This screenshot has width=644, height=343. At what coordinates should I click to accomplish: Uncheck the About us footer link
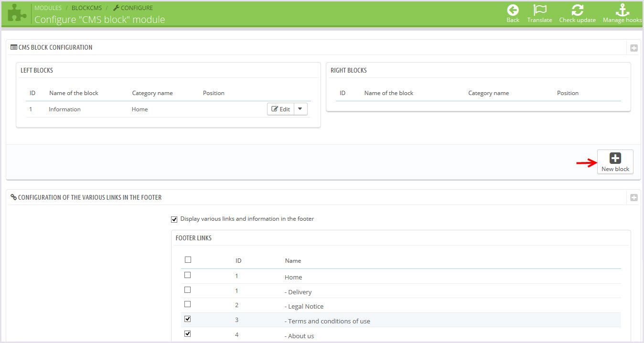[x=188, y=334]
